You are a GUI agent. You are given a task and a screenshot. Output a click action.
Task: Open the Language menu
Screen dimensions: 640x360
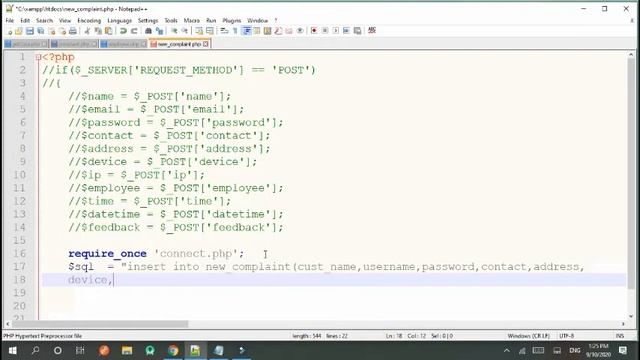pos(120,20)
